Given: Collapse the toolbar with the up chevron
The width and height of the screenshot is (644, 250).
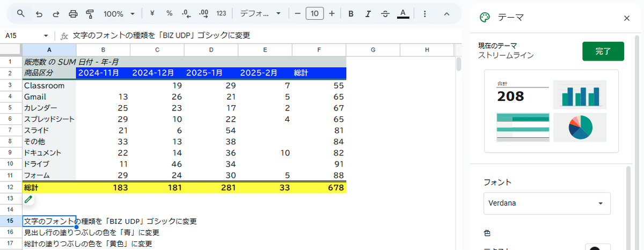Looking at the screenshot, I should click(447, 13).
